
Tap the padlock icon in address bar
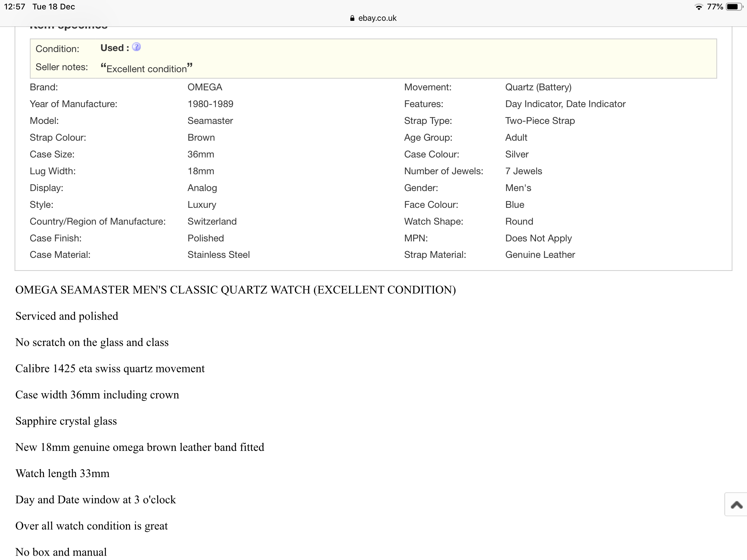click(x=352, y=18)
